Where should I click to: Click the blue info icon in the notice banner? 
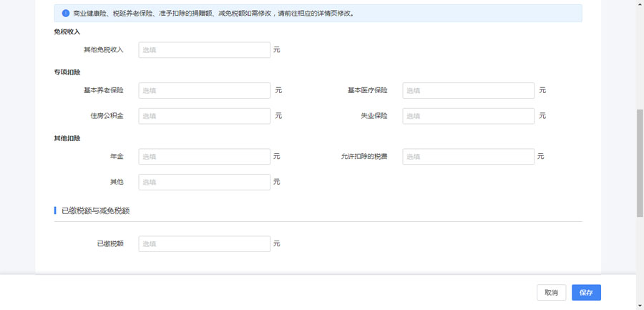tap(66, 13)
